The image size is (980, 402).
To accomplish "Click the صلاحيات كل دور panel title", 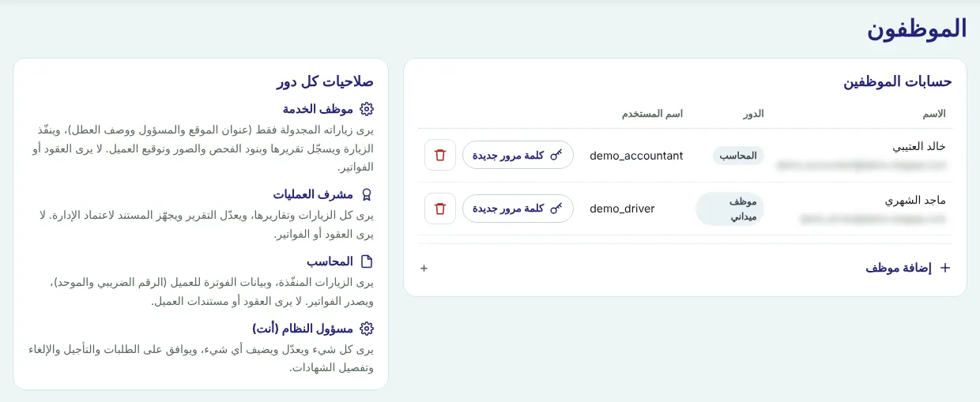I will point(325,81).
